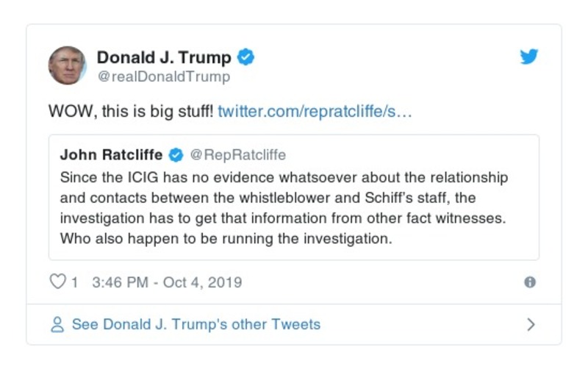Click verified badge beside Donald J. Trump
This screenshot has width=588, height=369.
[x=246, y=57]
